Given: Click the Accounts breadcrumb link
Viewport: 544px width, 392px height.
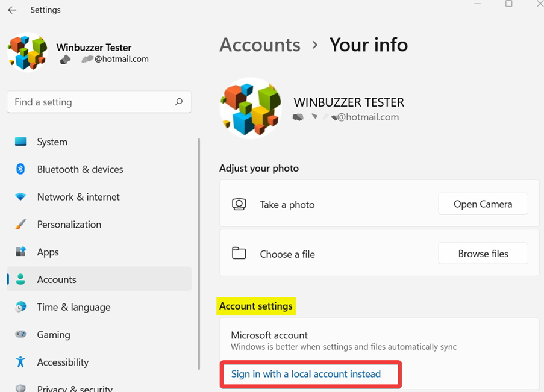Looking at the screenshot, I should point(260,45).
